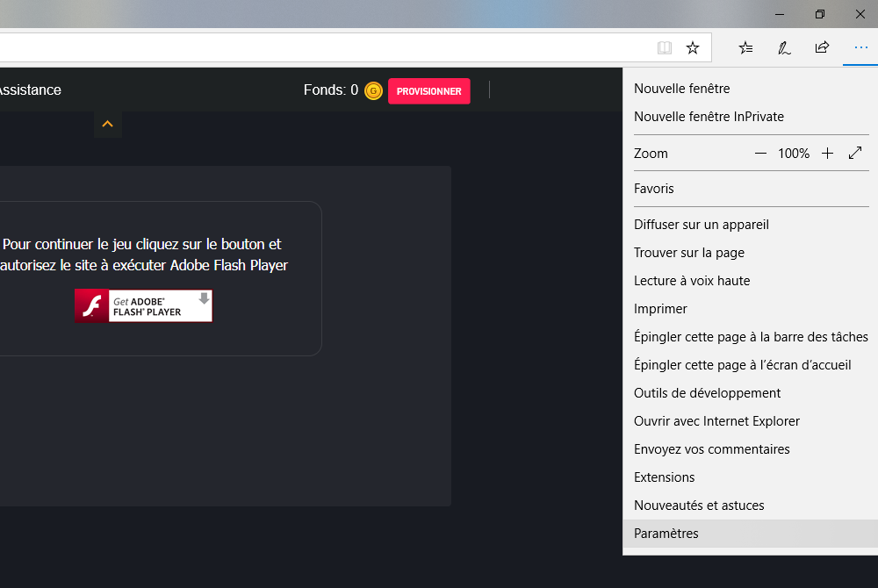
Task: Open the favorites hub icon
Action: tap(745, 48)
